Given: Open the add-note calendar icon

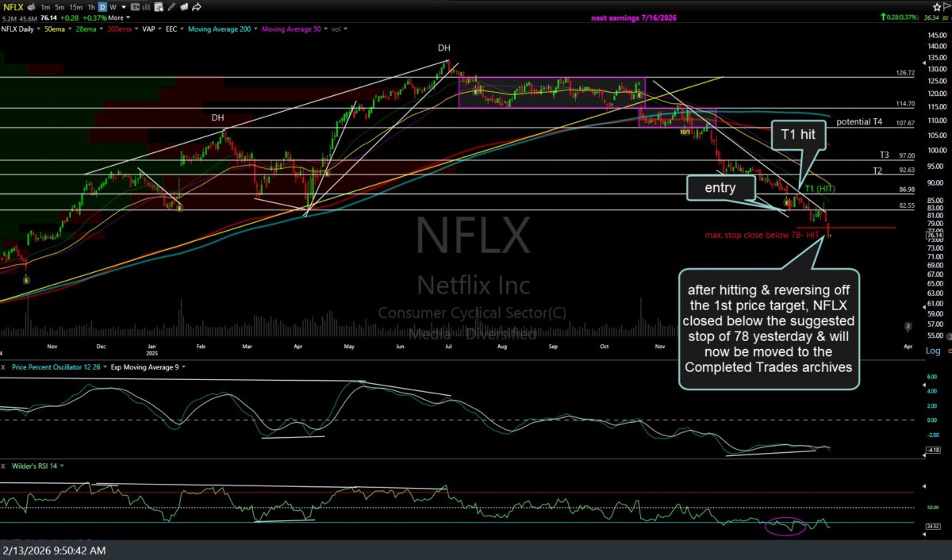Looking at the screenshot, I should tap(159, 7).
